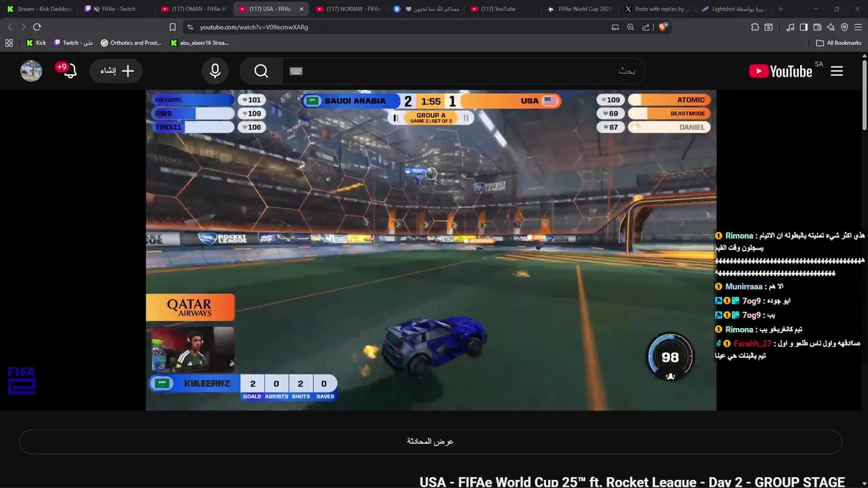Screen dimensions: 868x488
Task: Click the Rimona chat message about teams
Action: click(790, 254)
